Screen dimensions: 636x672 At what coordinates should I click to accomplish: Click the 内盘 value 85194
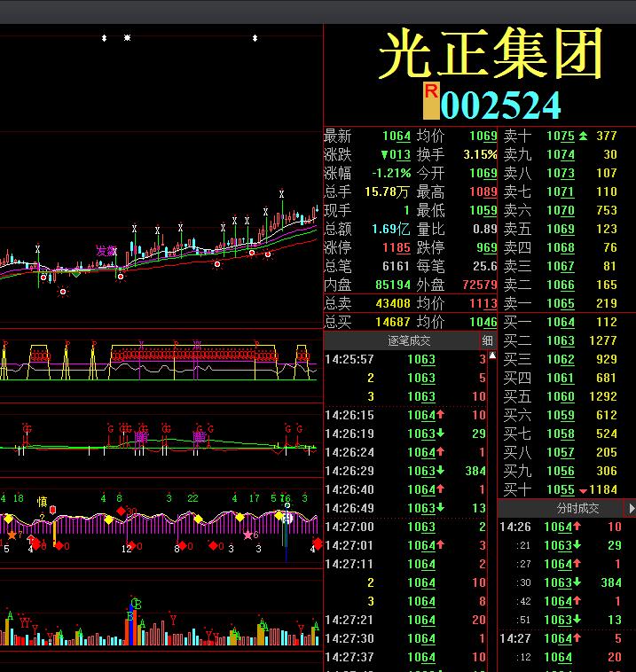(393, 285)
